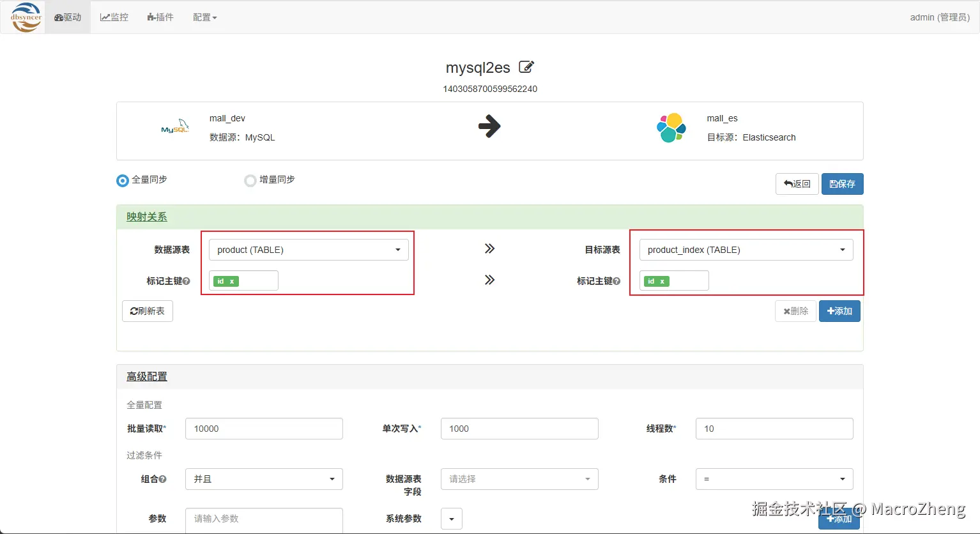Expand the 并且 combination dropdown
This screenshot has height=534, width=980.
pos(264,479)
